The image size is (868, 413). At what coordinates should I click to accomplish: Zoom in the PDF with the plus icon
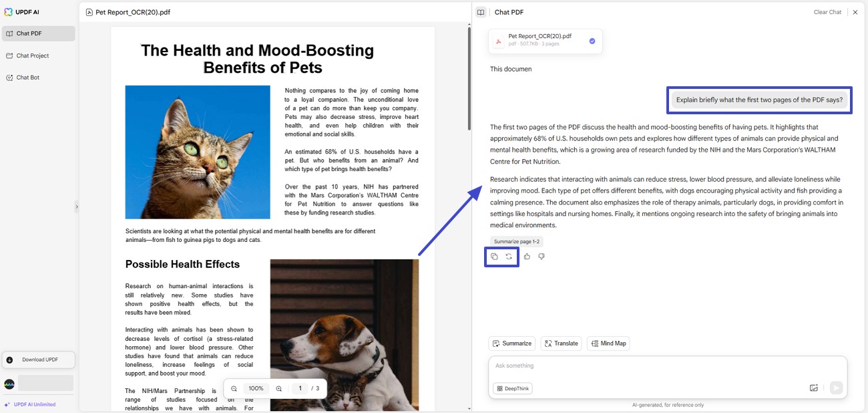(278, 388)
